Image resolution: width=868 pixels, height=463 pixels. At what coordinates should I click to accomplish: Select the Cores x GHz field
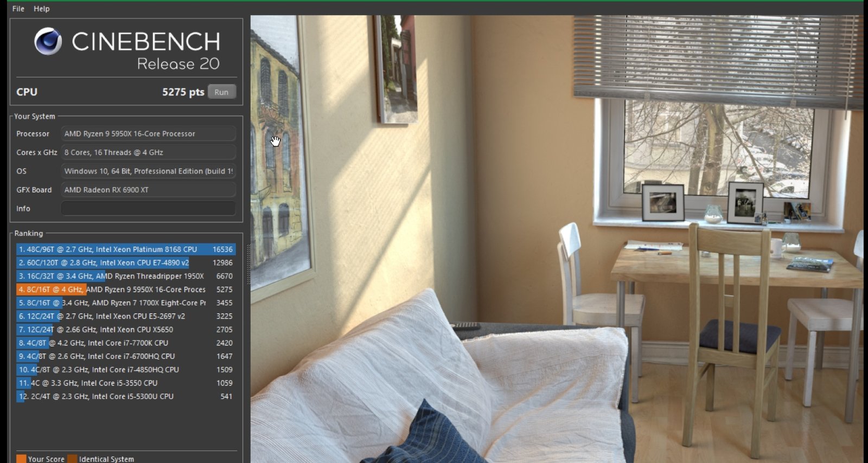click(149, 152)
